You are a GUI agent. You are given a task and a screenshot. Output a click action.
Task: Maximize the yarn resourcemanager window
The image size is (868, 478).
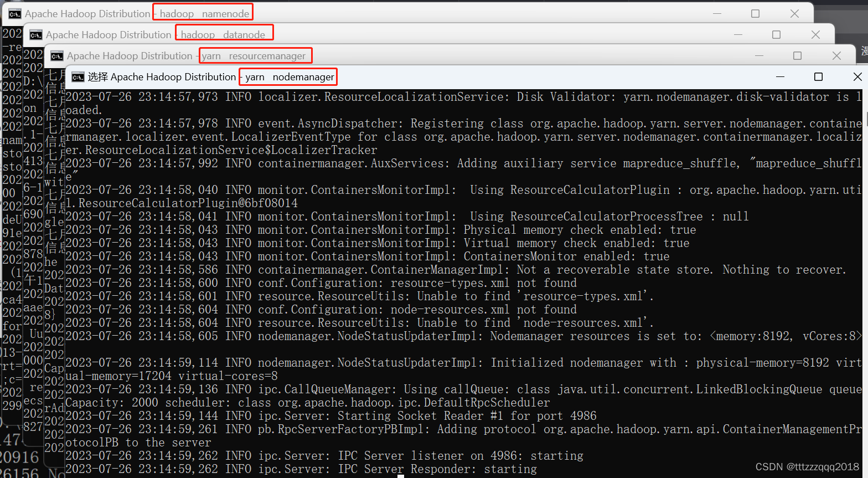click(x=798, y=55)
